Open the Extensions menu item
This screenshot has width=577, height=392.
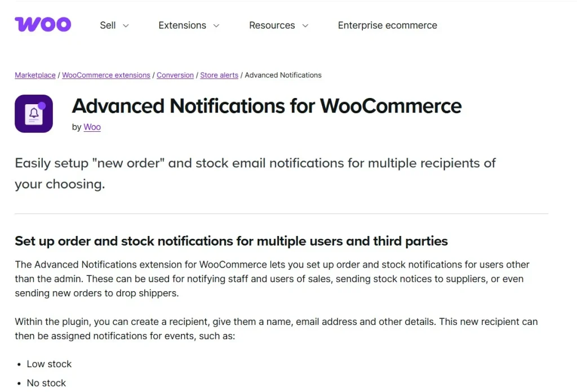pos(182,25)
